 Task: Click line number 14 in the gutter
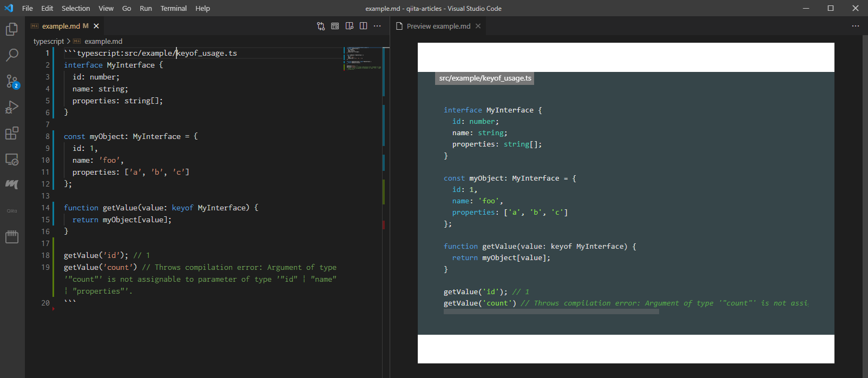pos(45,208)
